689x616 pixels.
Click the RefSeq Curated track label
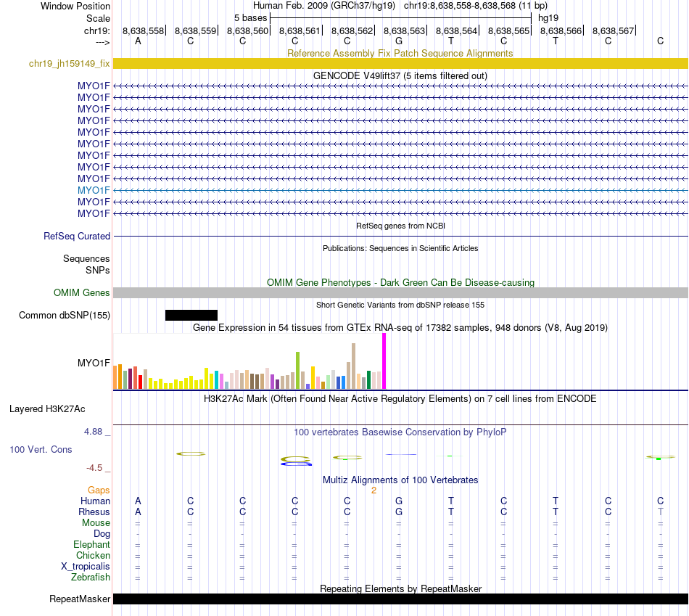point(77,236)
